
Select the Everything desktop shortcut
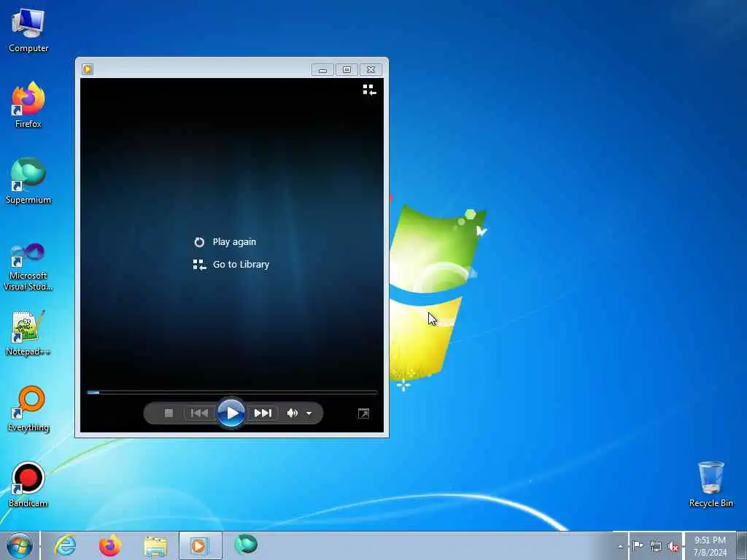[x=28, y=408]
